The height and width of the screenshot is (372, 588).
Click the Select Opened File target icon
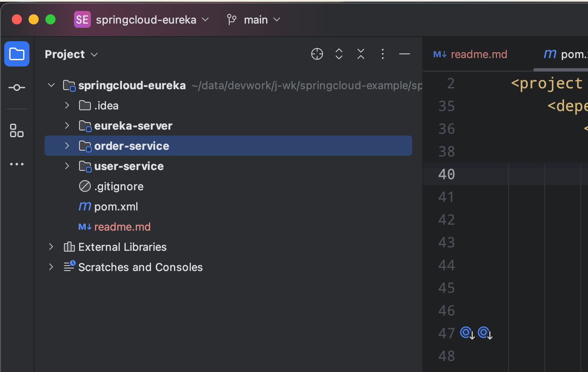pyautogui.click(x=317, y=54)
